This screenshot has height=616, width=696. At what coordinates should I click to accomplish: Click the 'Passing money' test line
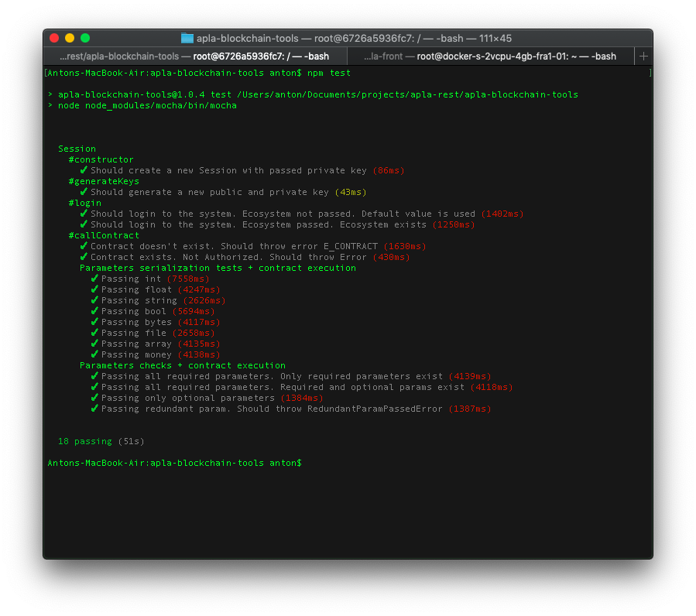point(156,354)
